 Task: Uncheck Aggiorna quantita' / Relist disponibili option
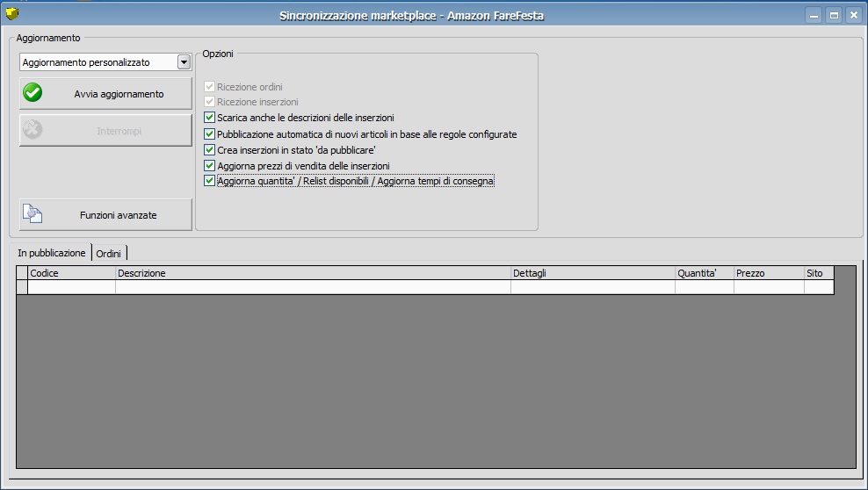pyautogui.click(x=209, y=181)
